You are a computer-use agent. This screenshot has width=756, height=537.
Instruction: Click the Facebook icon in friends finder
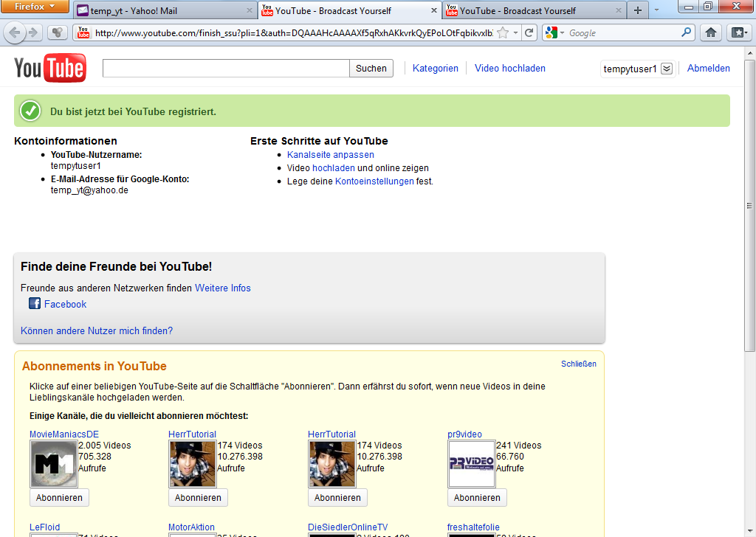click(35, 304)
